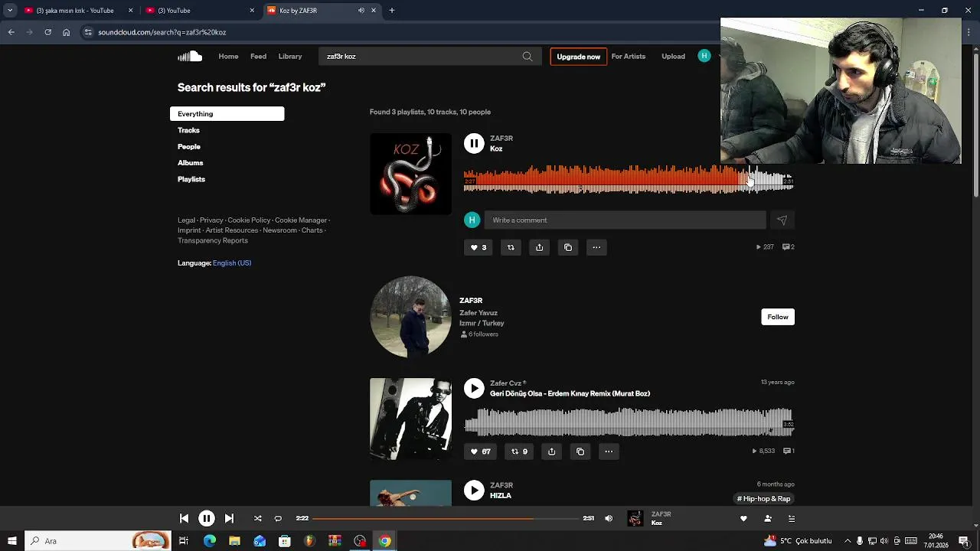Filter search results by People
The height and width of the screenshot is (551, 980).
click(189, 146)
